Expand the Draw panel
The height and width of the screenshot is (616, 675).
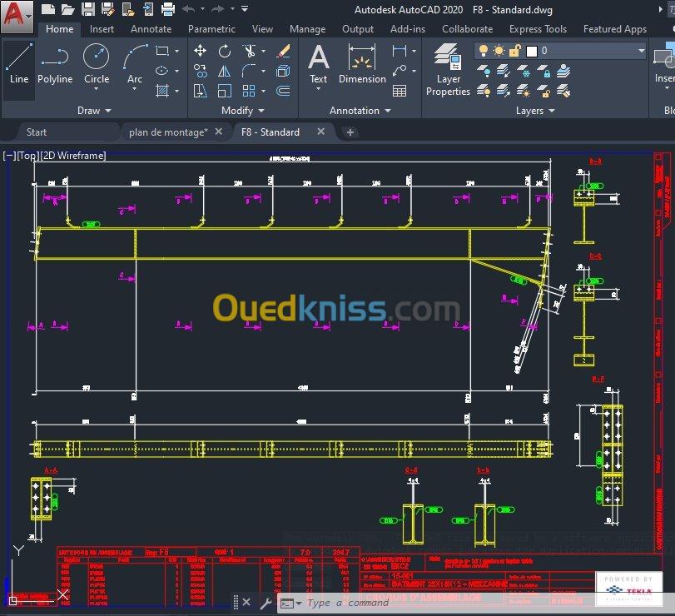coord(94,111)
